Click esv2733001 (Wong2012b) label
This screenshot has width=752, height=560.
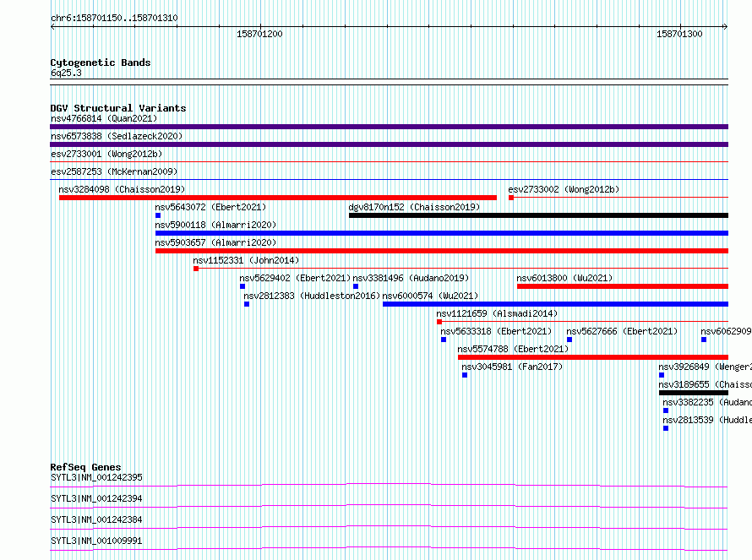pyautogui.click(x=106, y=154)
